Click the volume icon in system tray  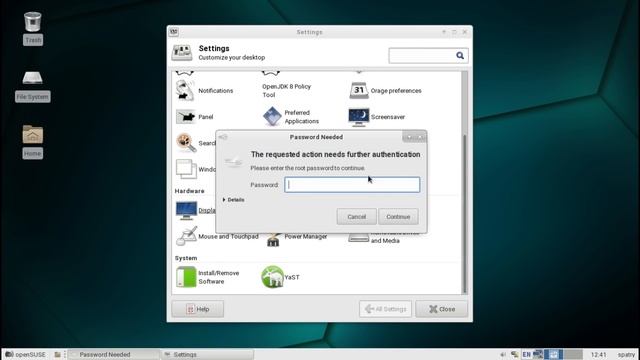click(503, 354)
